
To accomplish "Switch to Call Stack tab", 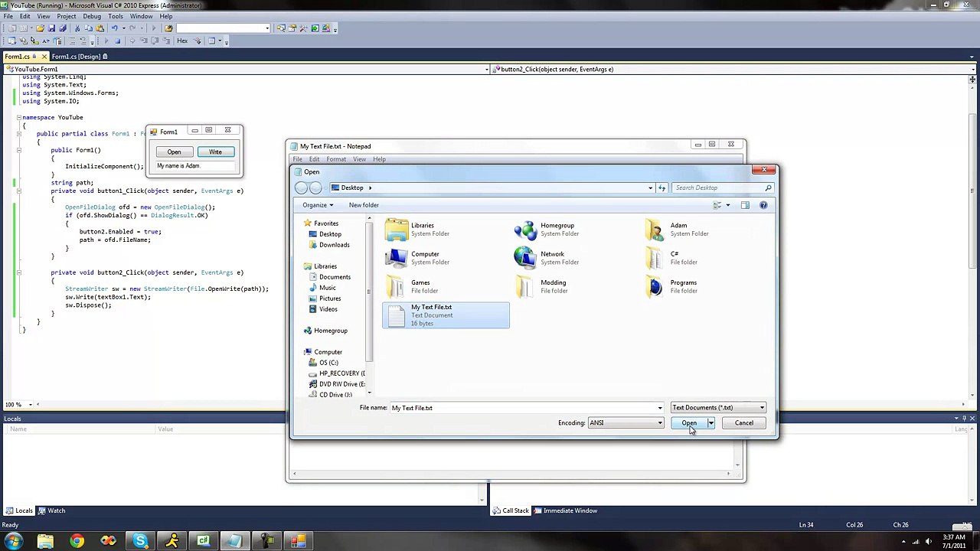I will pos(511,510).
